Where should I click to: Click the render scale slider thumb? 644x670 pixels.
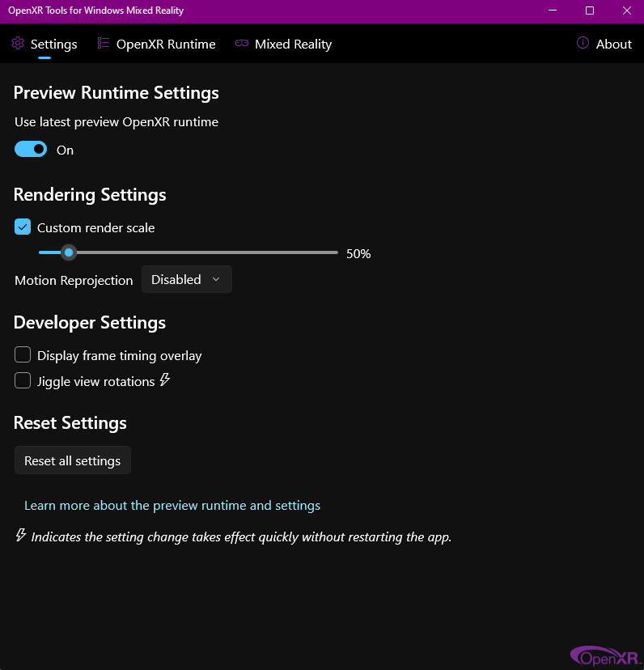click(x=69, y=252)
